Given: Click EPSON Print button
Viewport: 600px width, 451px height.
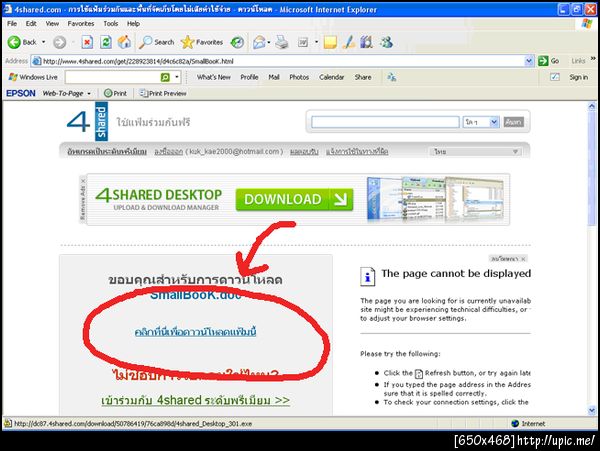Looking at the screenshot, I should point(115,93).
